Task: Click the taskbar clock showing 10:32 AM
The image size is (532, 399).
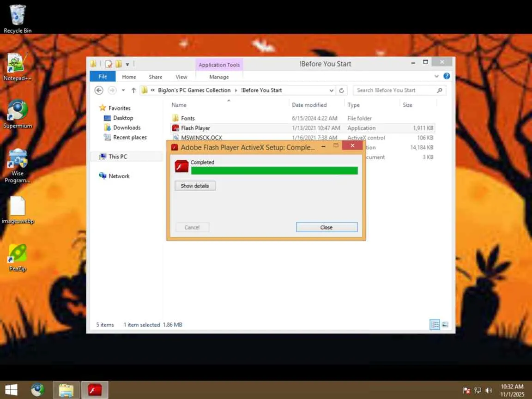Action: (512, 390)
